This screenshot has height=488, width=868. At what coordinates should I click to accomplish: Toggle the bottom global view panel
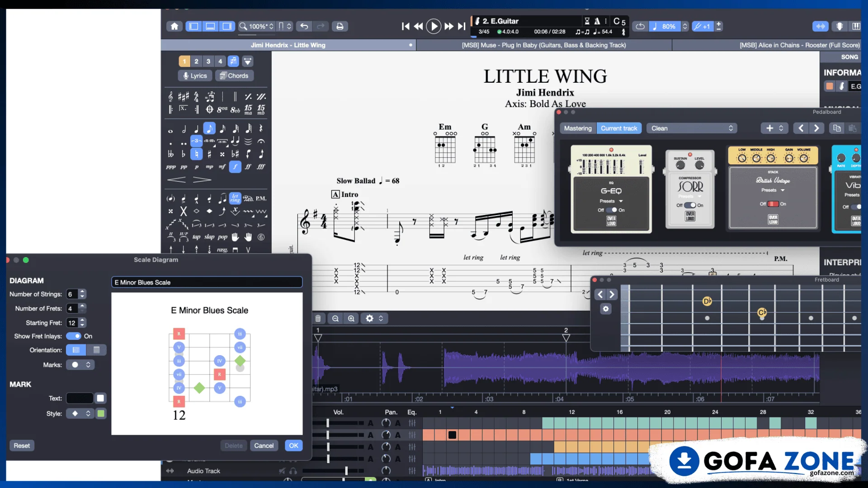[x=210, y=26]
